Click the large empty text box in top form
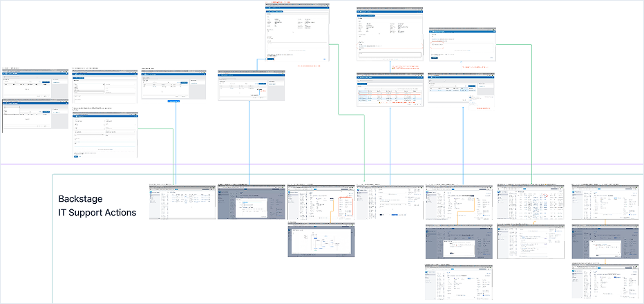The image size is (644, 304). 389,55
